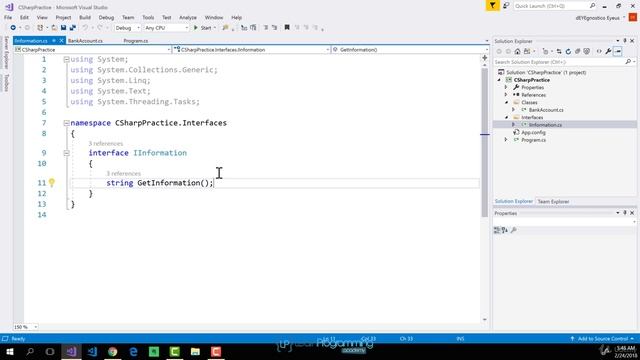Open the File menu
The width and height of the screenshot is (640, 360).
8,18
